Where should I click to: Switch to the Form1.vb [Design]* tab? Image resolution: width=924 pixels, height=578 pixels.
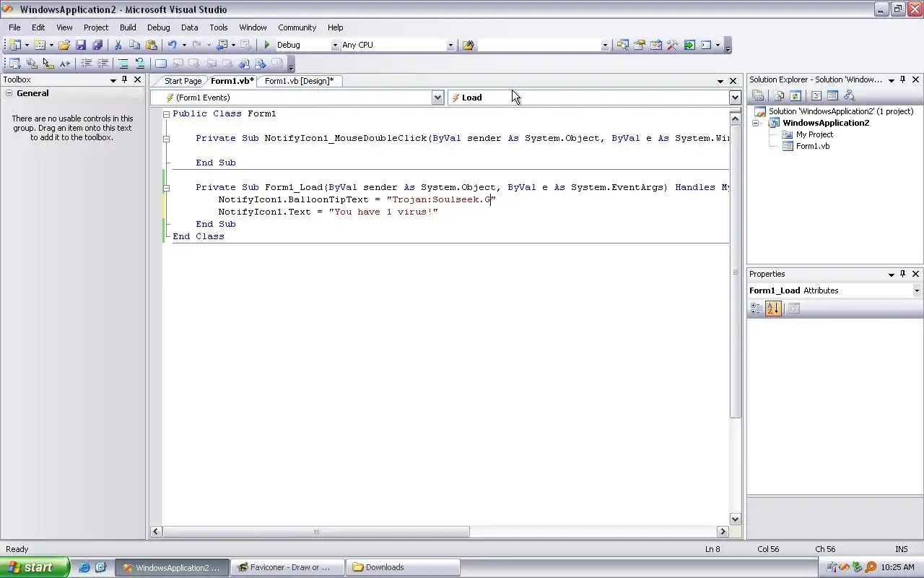point(299,81)
